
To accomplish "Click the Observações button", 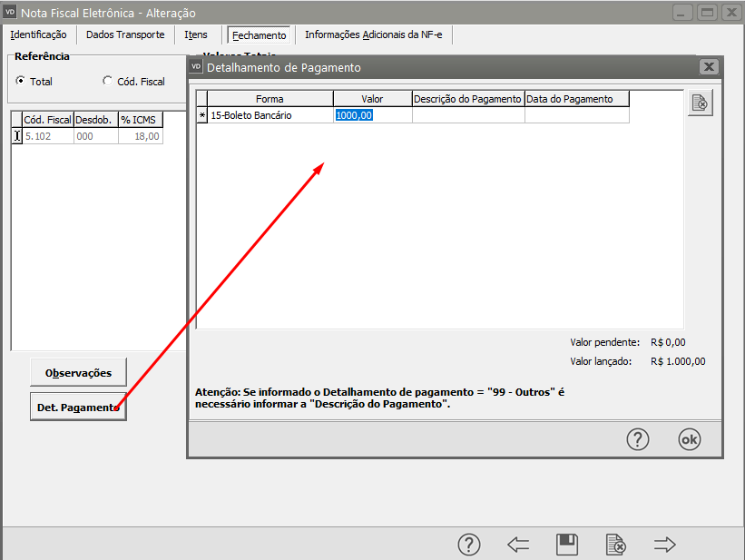I will [78, 372].
